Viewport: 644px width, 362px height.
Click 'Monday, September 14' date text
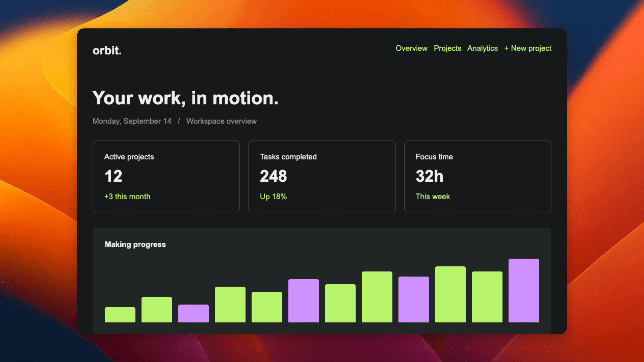pyautogui.click(x=132, y=121)
